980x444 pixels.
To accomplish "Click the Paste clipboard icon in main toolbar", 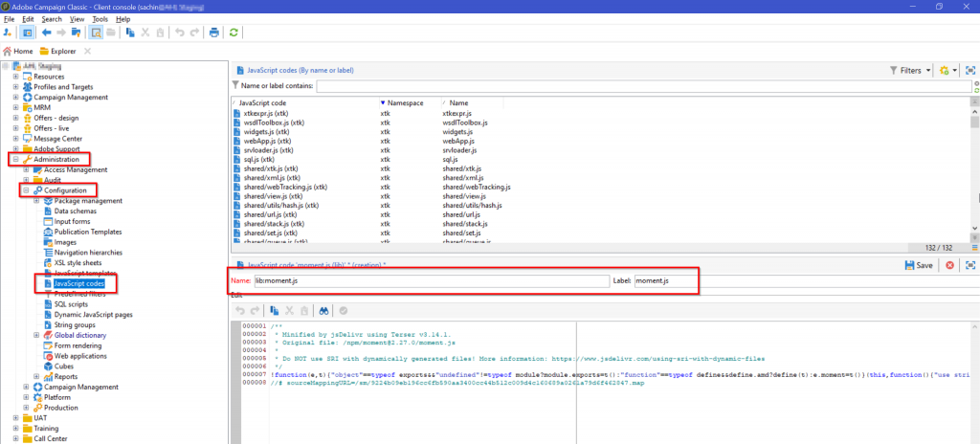I will (x=160, y=33).
